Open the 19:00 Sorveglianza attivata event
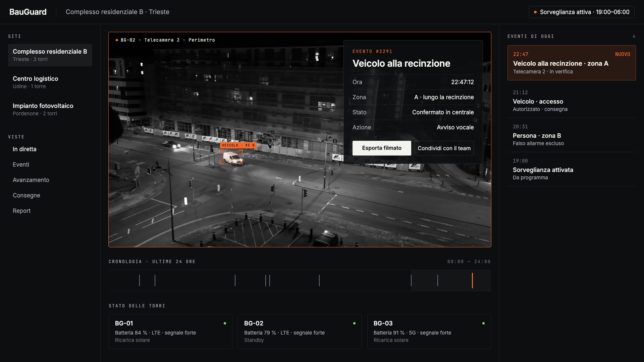This screenshot has width=644, height=362. tap(572, 169)
